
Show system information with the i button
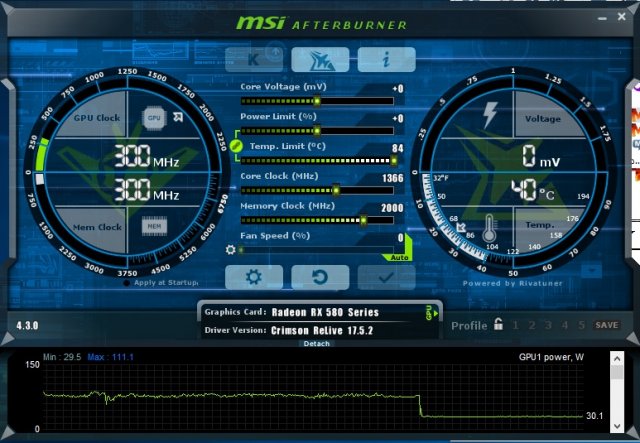386,59
